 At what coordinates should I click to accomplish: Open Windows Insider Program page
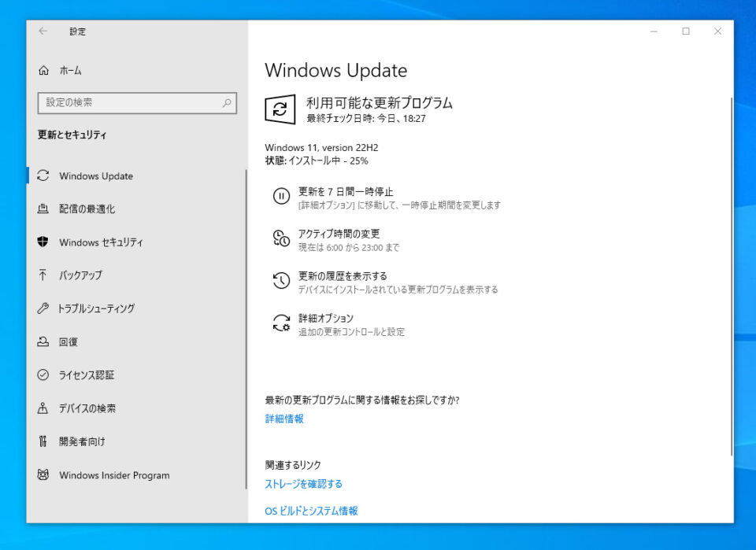136,475
